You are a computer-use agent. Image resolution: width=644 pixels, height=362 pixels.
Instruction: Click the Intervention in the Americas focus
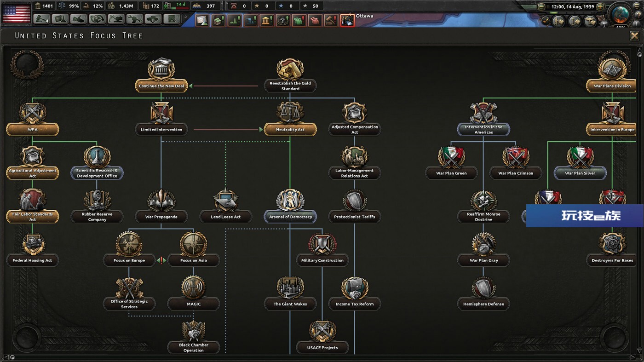483,119
